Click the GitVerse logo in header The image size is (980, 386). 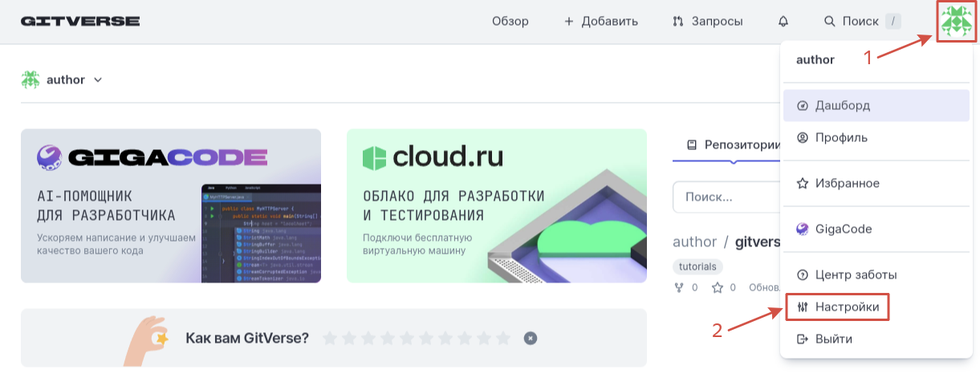pos(80,21)
